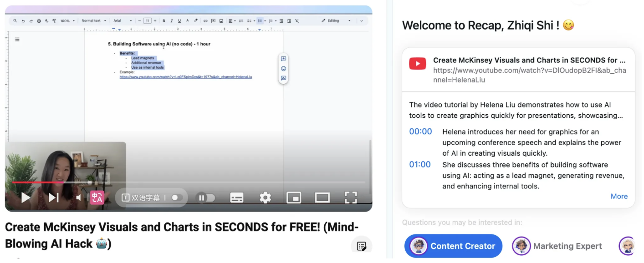
Task: Toggle the autoplay switch in player
Action: coord(205,197)
